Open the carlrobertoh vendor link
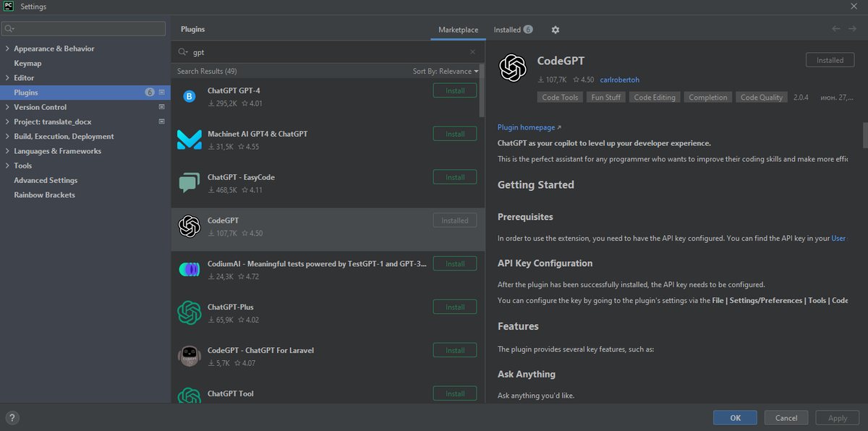The width and height of the screenshot is (868, 431). tap(620, 80)
